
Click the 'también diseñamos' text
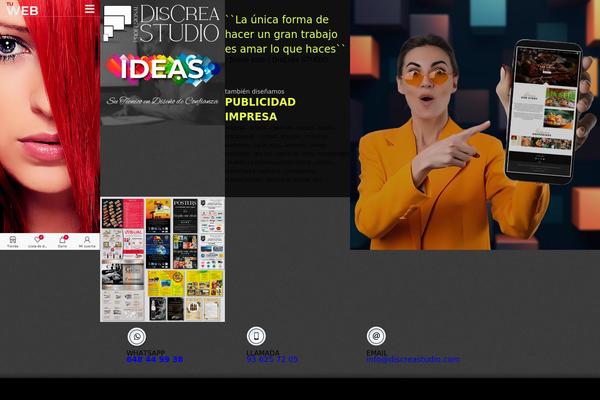point(254,91)
